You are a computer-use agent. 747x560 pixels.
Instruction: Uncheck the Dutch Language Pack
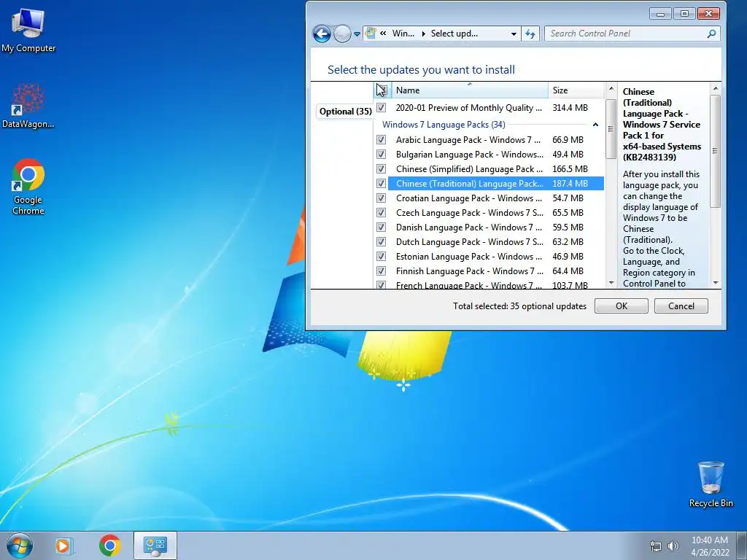[381, 242]
